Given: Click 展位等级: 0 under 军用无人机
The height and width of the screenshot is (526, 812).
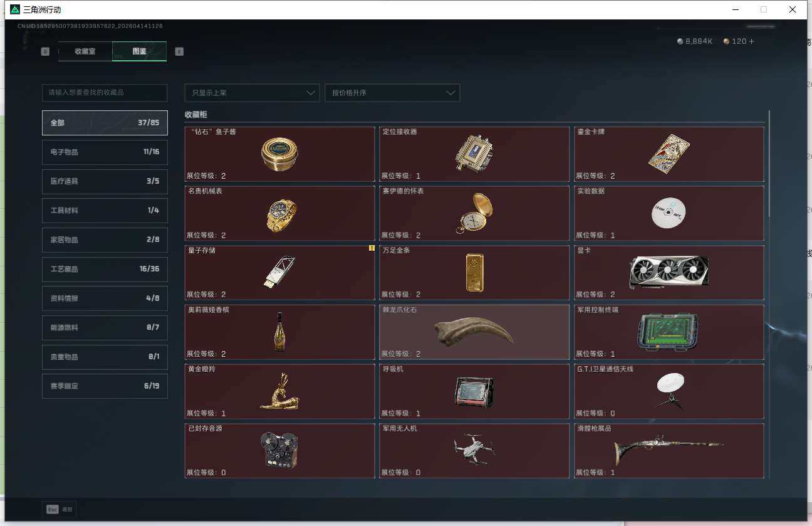Looking at the screenshot, I should pos(401,473).
